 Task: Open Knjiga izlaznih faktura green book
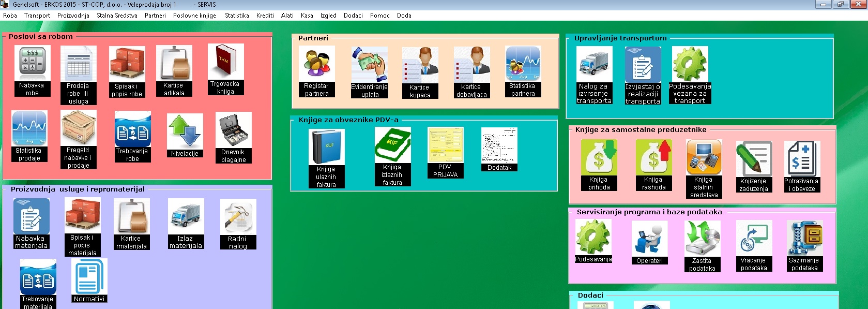(x=392, y=145)
